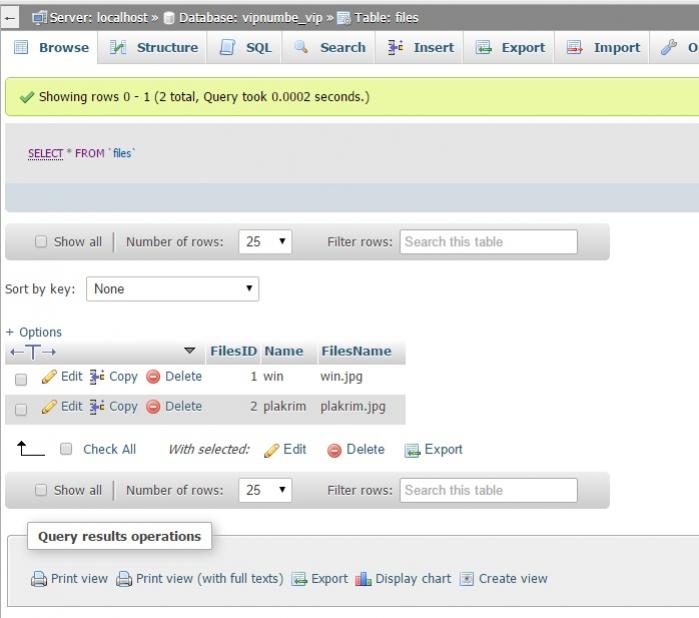Tick the Check All checkbox
This screenshot has height=618, width=699.
point(66,449)
